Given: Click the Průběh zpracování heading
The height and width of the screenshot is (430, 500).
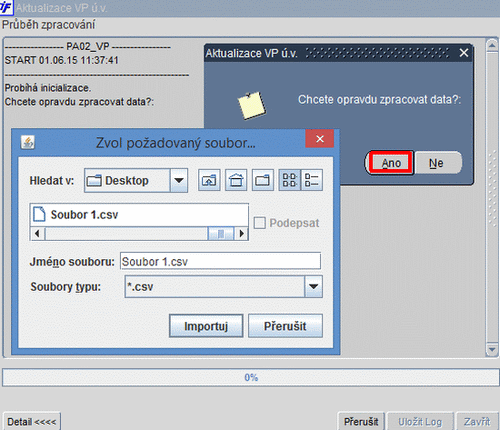Looking at the screenshot, I should [x=49, y=25].
